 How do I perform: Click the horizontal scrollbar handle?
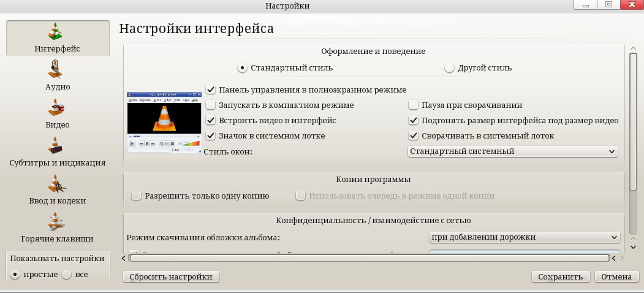(369, 258)
